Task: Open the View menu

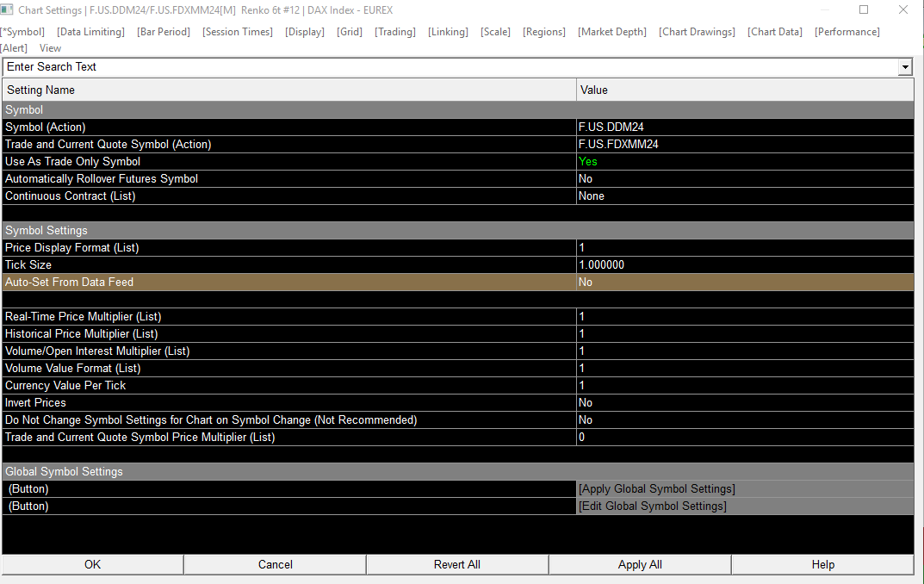Action: click(x=51, y=48)
